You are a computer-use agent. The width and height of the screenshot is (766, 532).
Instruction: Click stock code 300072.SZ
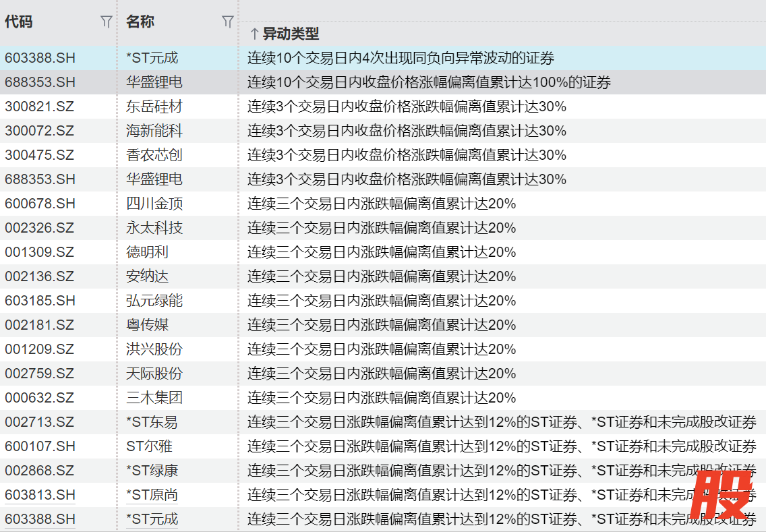pyautogui.click(x=39, y=131)
